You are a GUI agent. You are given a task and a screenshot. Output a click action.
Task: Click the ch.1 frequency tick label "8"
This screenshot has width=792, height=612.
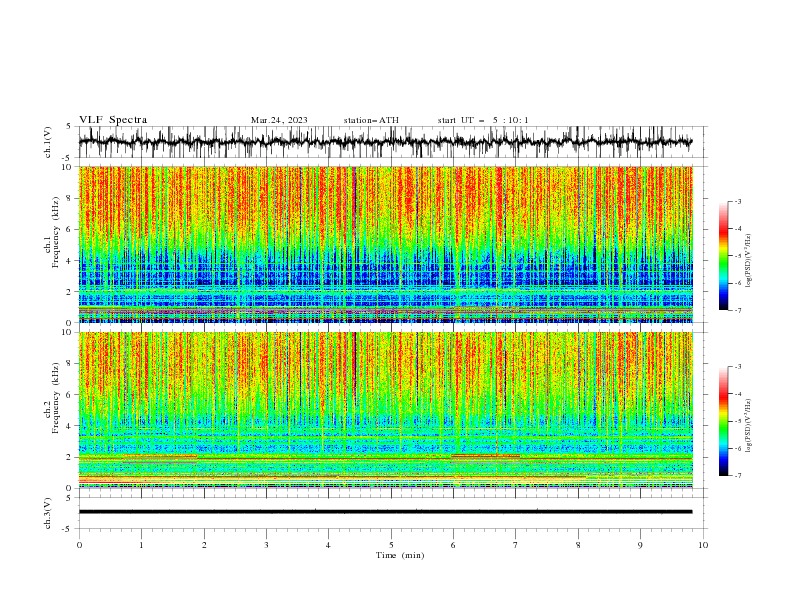point(70,198)
